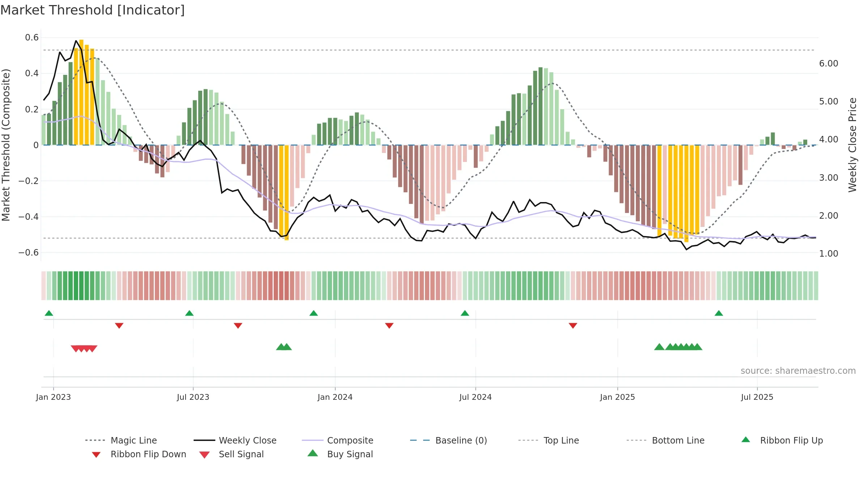Click the Jul 2023 x-axis label
Image resolution: width=868 pixels, height=488 pixels.
click(x=193, y=397)
